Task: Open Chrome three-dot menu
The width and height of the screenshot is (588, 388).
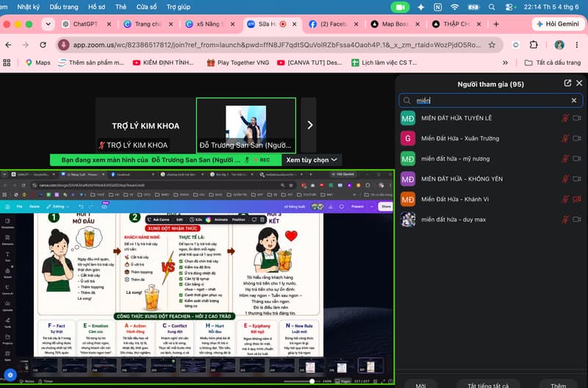Action: coord(577,45)
